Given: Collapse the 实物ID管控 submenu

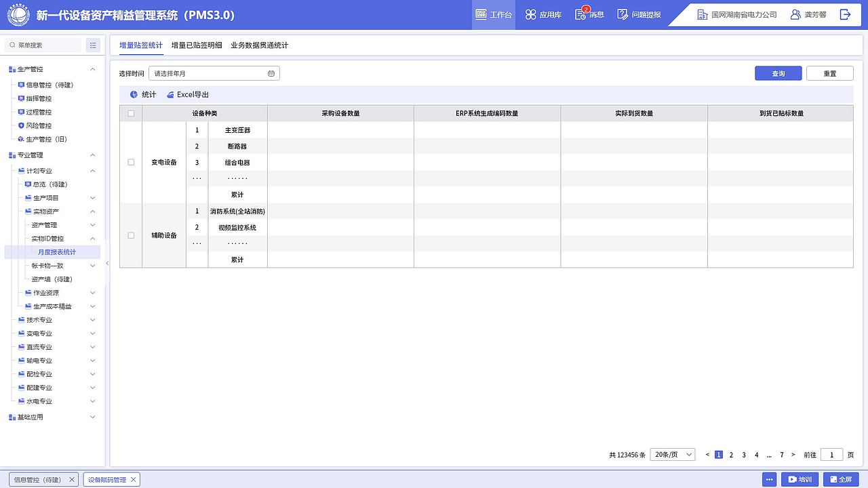Looking at the screenshot, I should (x=93, y=239).
